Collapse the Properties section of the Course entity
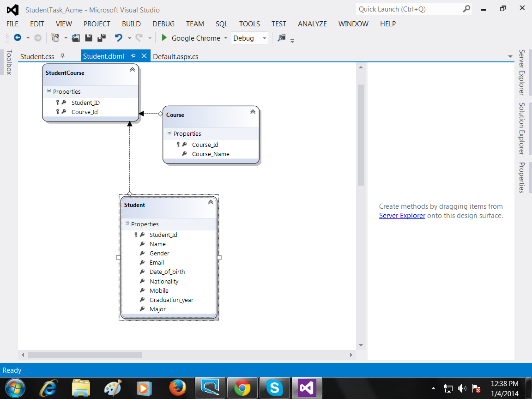This screenshot has width=532, height=399. coord(169,133)
